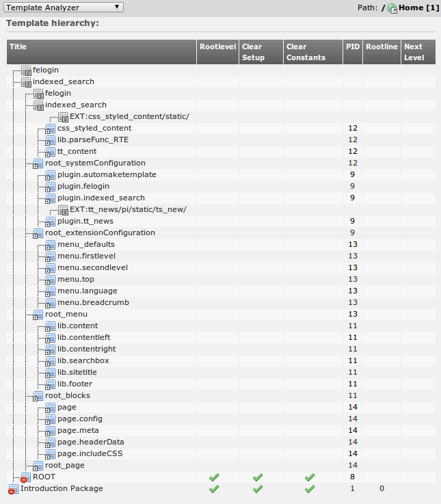The height and width of the screenshot is (504, 441).
Task: Click the icon next to root_blocks
Action: click(38, 395)
